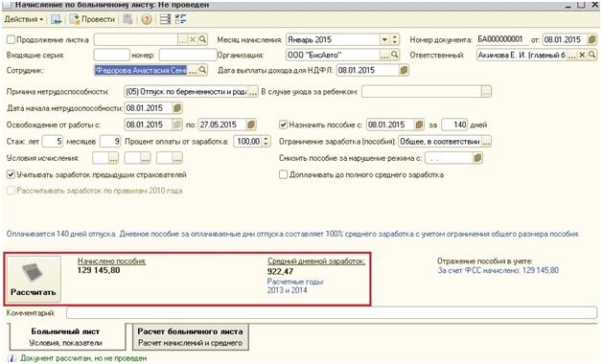Adjust Процент оплаты от заработка spinner
Screen dimensions: 602x364
[266, 142]
